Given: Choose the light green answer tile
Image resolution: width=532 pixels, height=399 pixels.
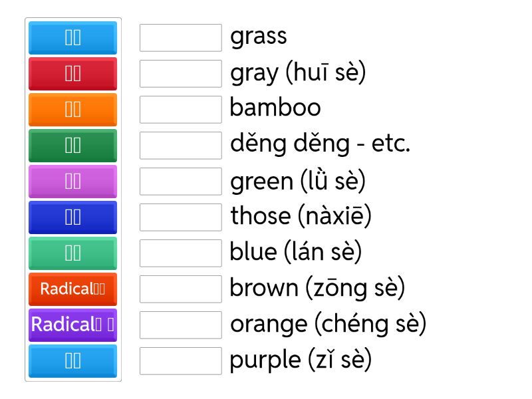Looking at the screenshot, I should click(72, 253).
